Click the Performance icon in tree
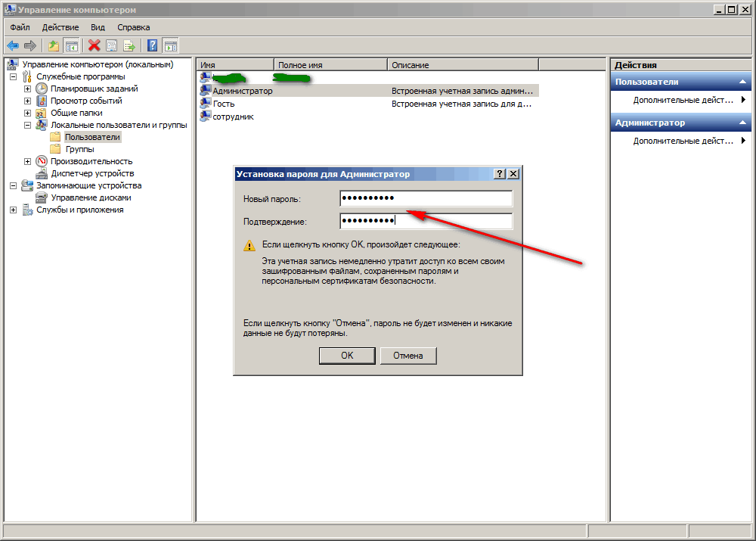This screenshot has width=756, height=541. pos(42,161)
